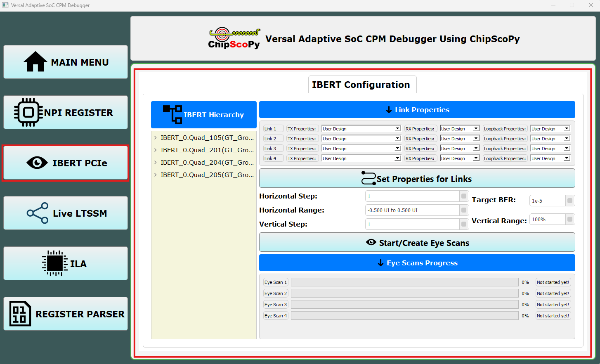Image resolution: width=600 pixels, height=364 pixels.
Task: Open Link 3 RX Properties dropdown
Action: click(460, 149)
